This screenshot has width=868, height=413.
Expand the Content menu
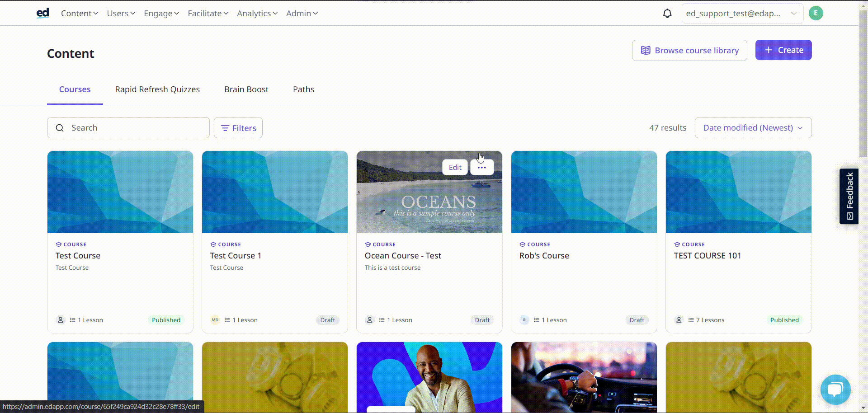click(x=79, y=14)
